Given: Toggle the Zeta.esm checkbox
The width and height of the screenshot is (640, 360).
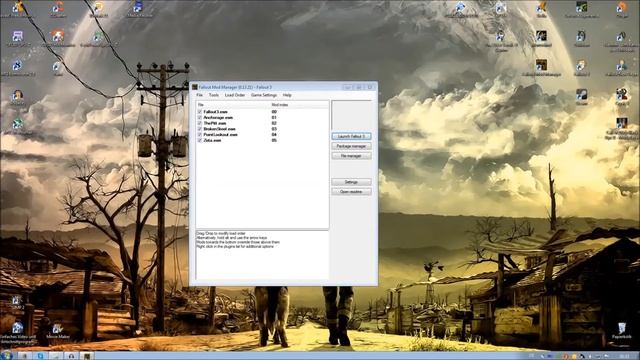Looking at the screenshot, I should (200, 140).
